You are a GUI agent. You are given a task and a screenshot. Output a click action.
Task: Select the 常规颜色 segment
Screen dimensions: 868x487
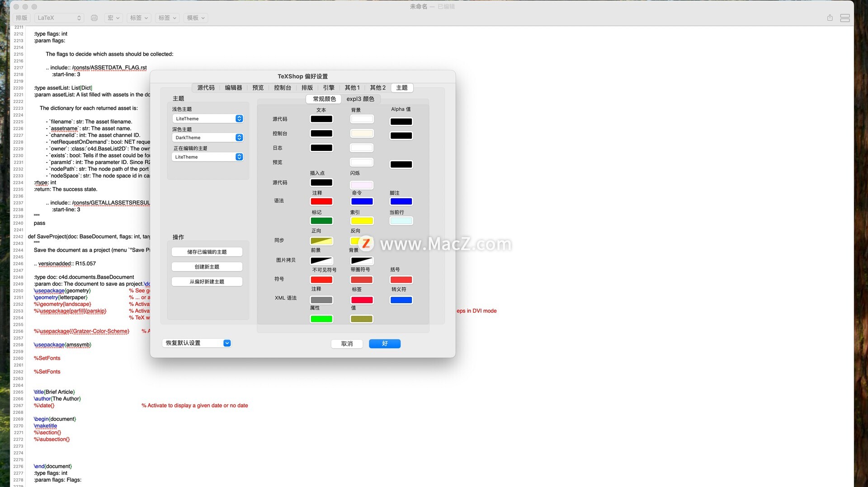(324, 99)
